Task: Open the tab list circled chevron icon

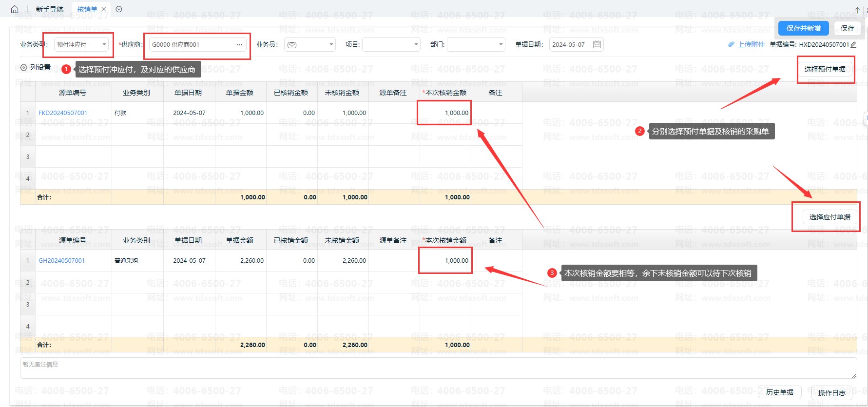Action: 119,9
